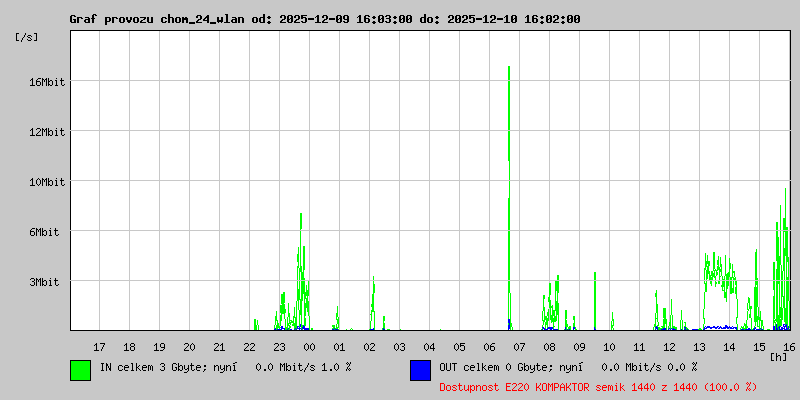Click the tallest green spike above 16Mbit
The width and height of the screenshot is (800, 400).
click(x=509, y=198)
